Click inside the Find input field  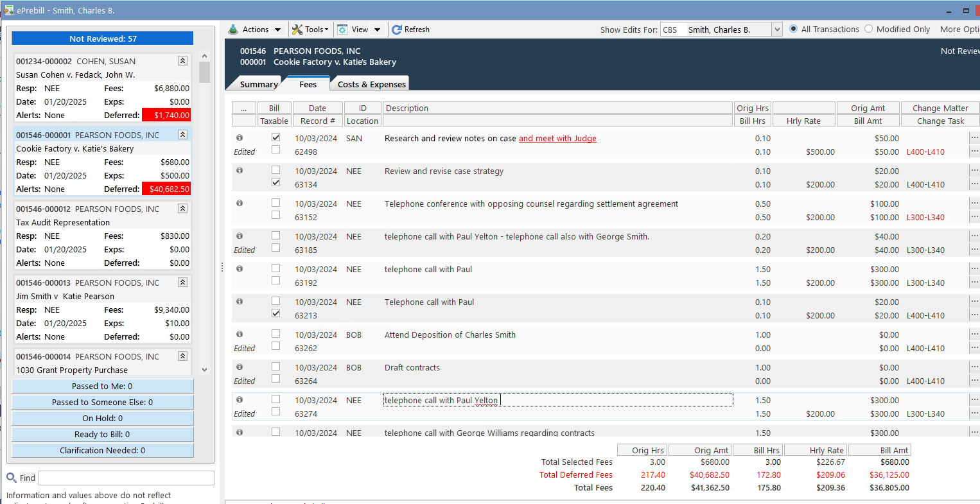(x=126, y=478)
